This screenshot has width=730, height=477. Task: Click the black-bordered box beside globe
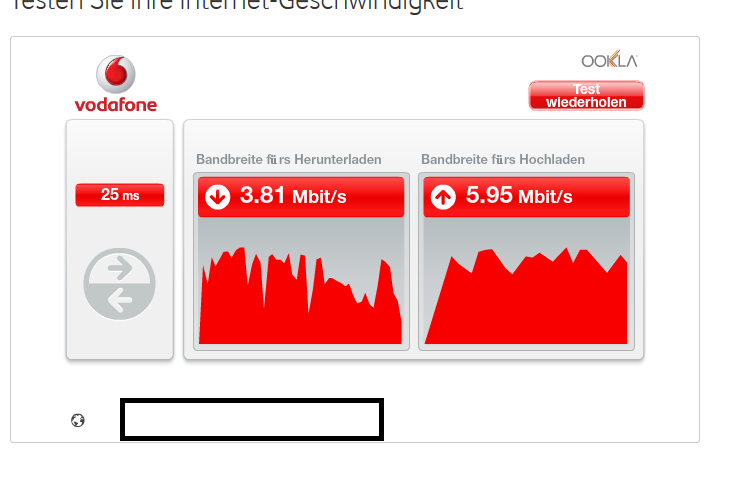[252, 419]
